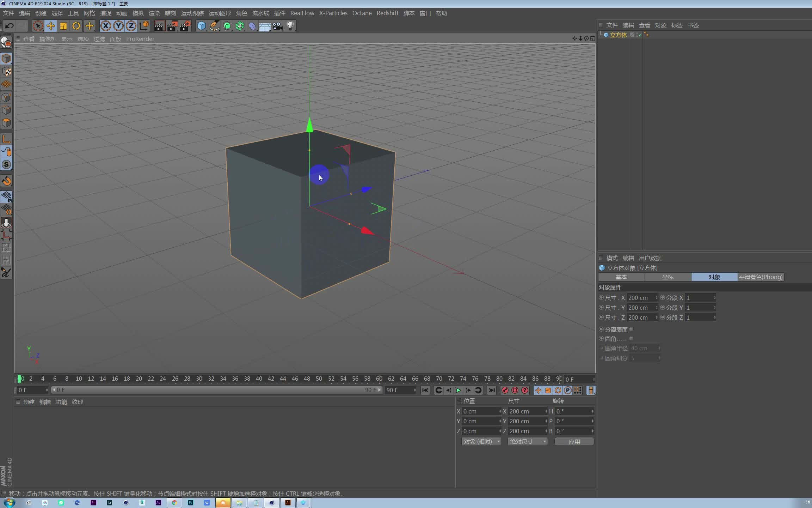Switch to the 平滑着色(Phong) tab
Viewport: 812px width, 508px height.
point(760,277)
